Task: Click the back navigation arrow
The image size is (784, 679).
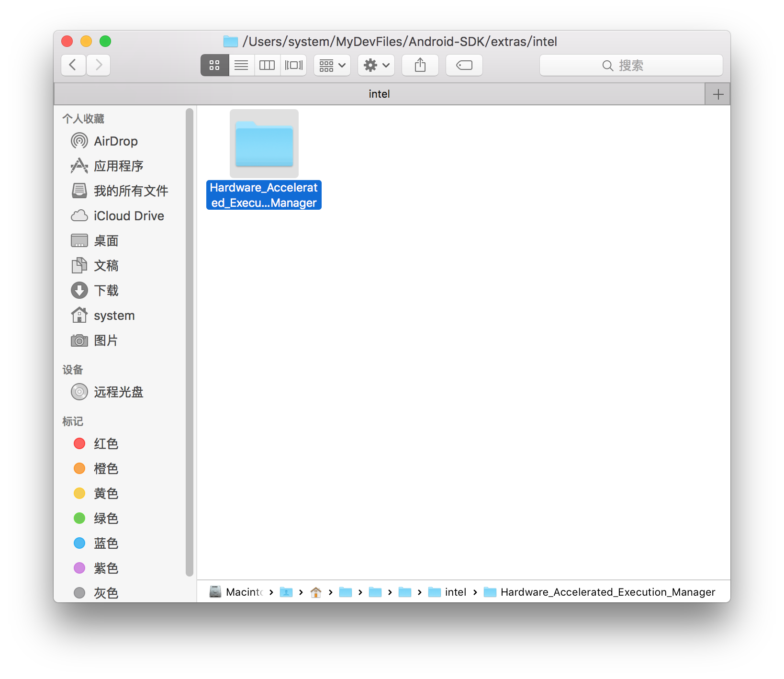Action: tap(73, 65)
